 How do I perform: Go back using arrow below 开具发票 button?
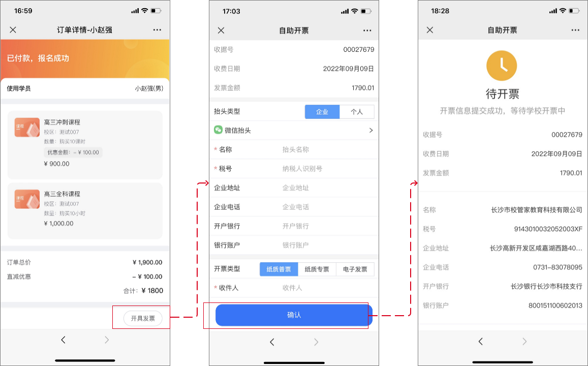tap(63, 340)
